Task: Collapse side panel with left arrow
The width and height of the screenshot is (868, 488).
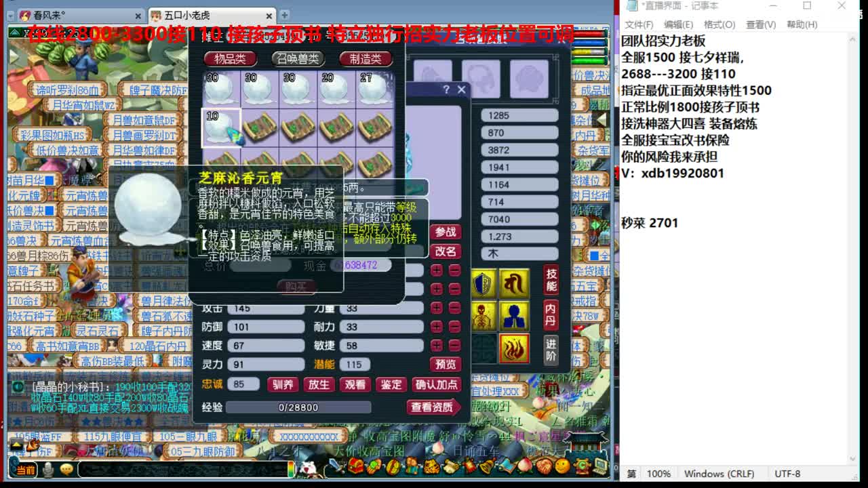Action: pyautogui.click(x=601, y=120)
